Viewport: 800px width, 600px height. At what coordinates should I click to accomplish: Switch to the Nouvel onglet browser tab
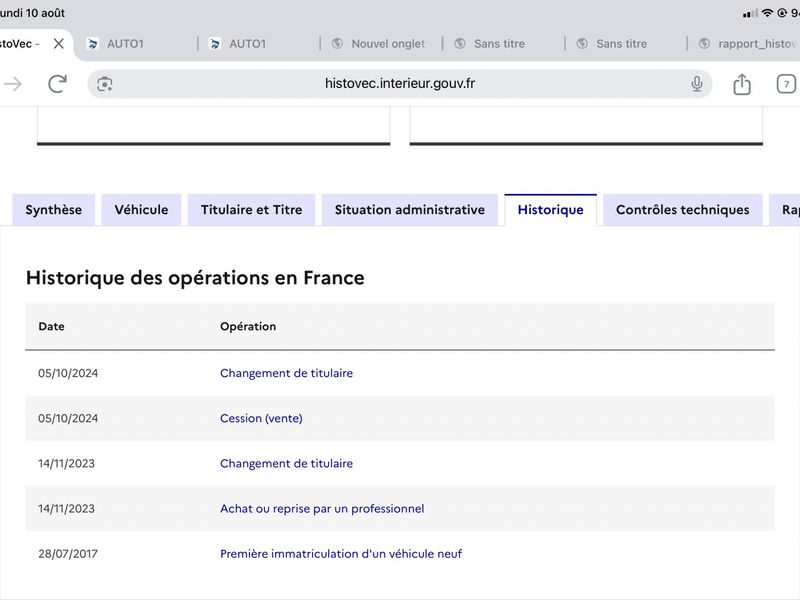click(x=381, y=44)
